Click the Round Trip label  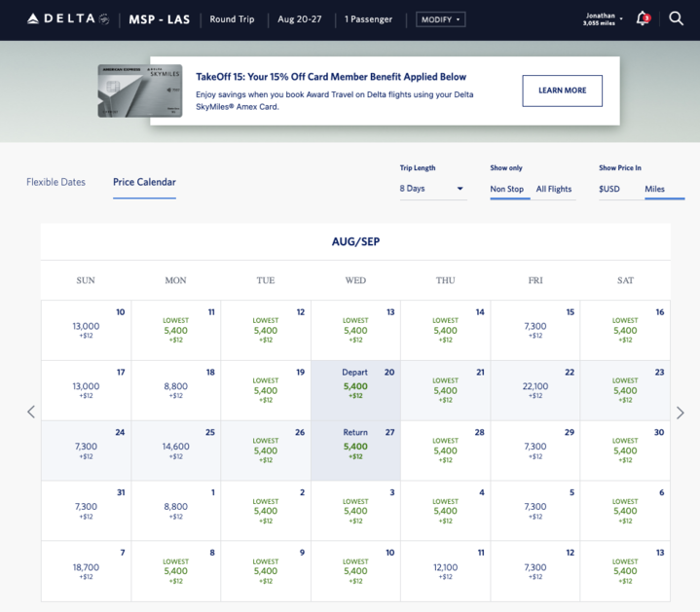pyautogui.click(x=232, y=19)
